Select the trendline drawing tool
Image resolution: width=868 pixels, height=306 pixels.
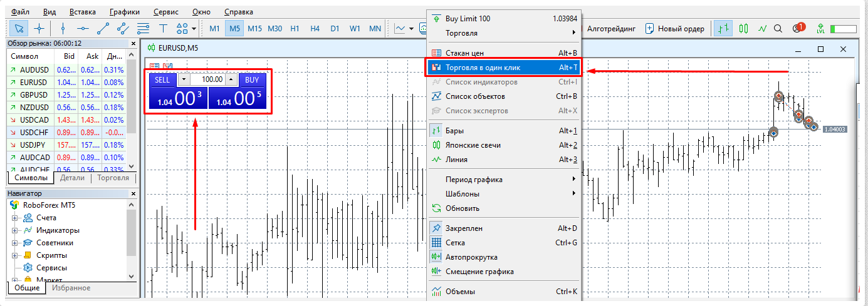point(103,28)
